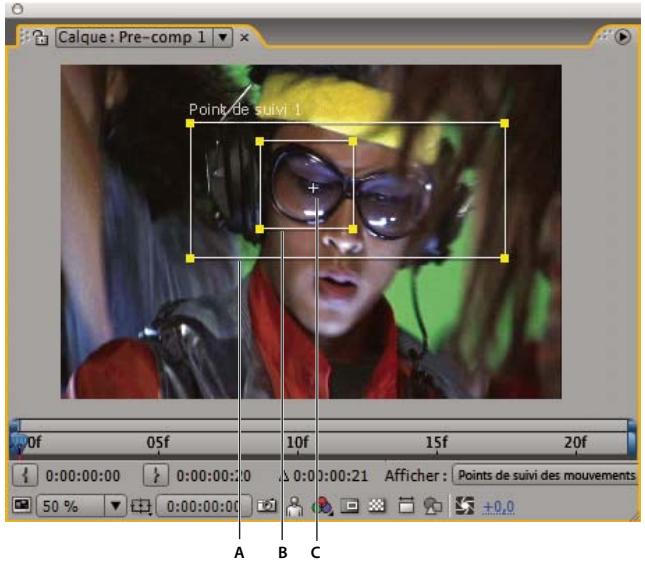Select top-right handle of outer search region
645x562 pixels.
click(x=505, y=123)
